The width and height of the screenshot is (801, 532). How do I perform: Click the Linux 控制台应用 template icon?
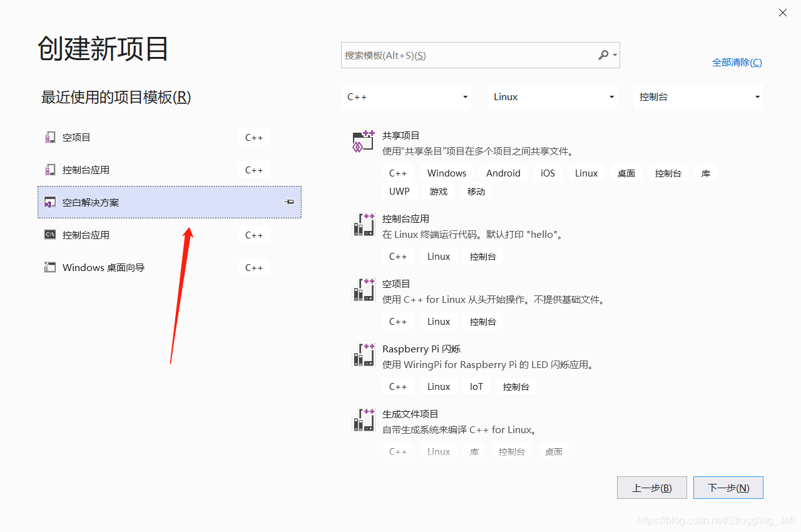coord(364,225)
